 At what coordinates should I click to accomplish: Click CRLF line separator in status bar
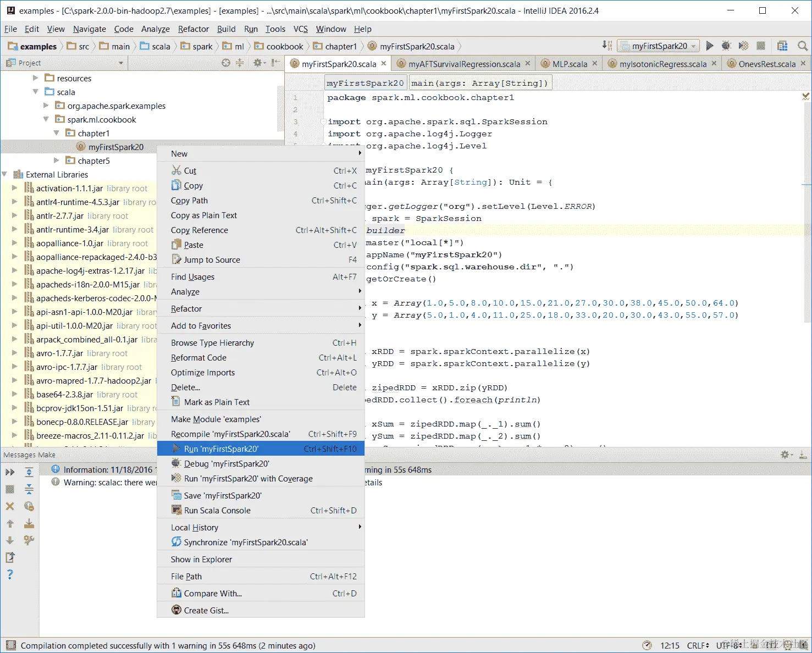click(698, 645)
